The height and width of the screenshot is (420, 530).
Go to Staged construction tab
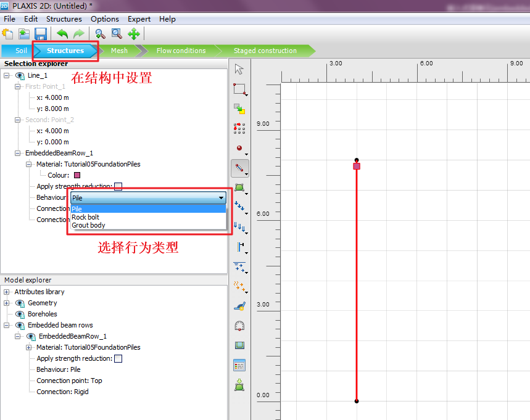pos(265,51)
